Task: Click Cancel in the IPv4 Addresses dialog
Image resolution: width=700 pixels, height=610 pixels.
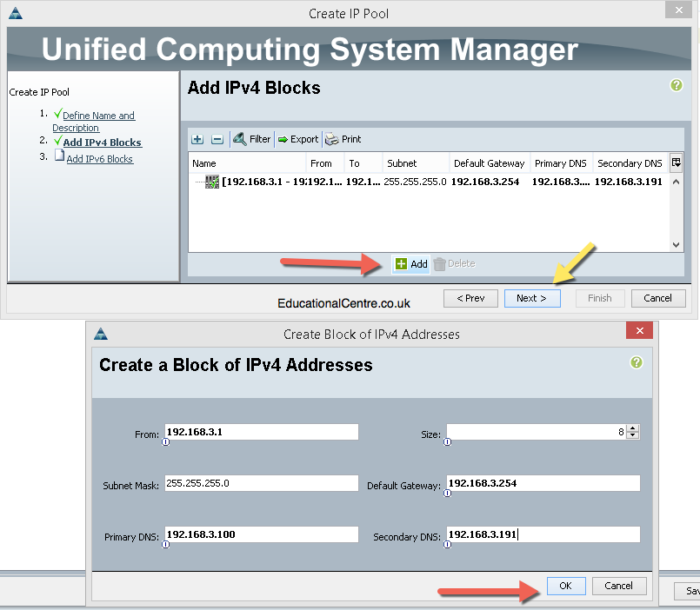Action: coord(619,586)
